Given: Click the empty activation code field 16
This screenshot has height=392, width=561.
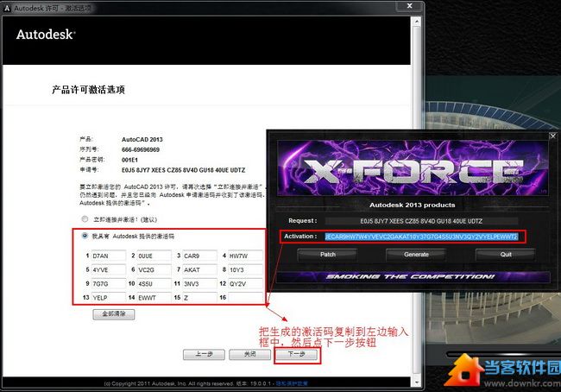Looking at the screenshot, I should coord(245,298).
